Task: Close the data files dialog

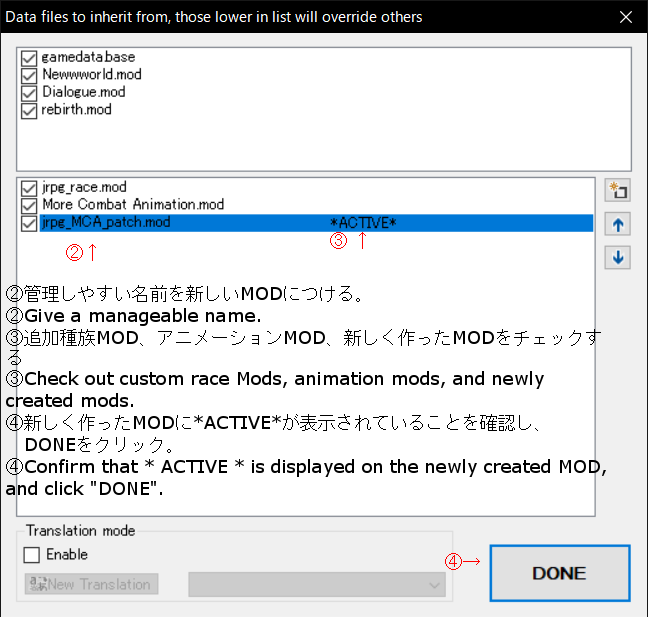Action: click(626, 17)
